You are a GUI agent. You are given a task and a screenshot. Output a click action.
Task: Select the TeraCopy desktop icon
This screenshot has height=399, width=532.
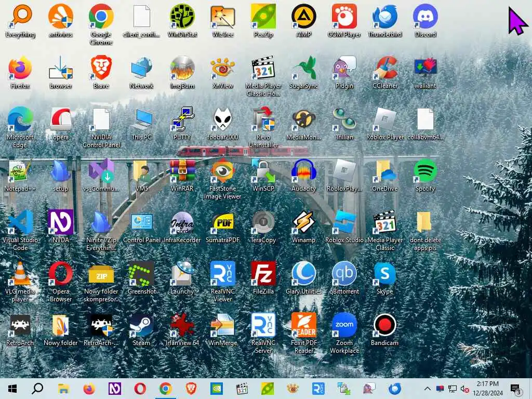pos(263,227)
